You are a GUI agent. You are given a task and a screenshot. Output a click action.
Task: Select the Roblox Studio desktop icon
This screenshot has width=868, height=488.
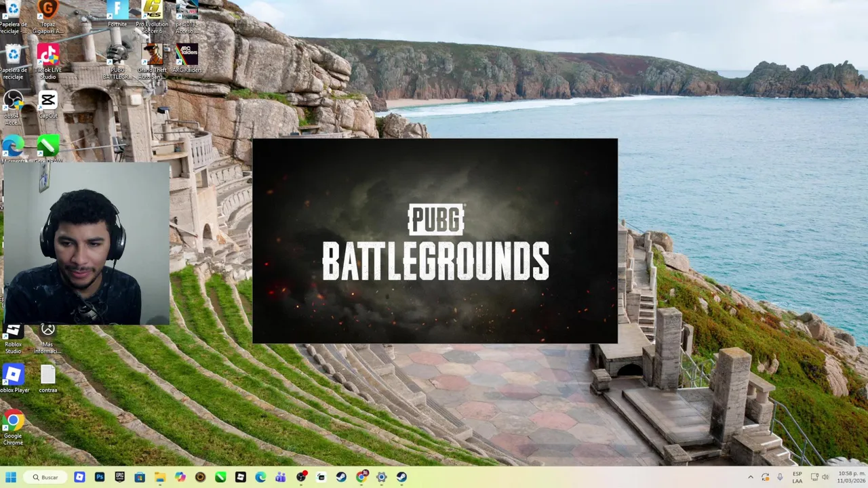[13, 339]
